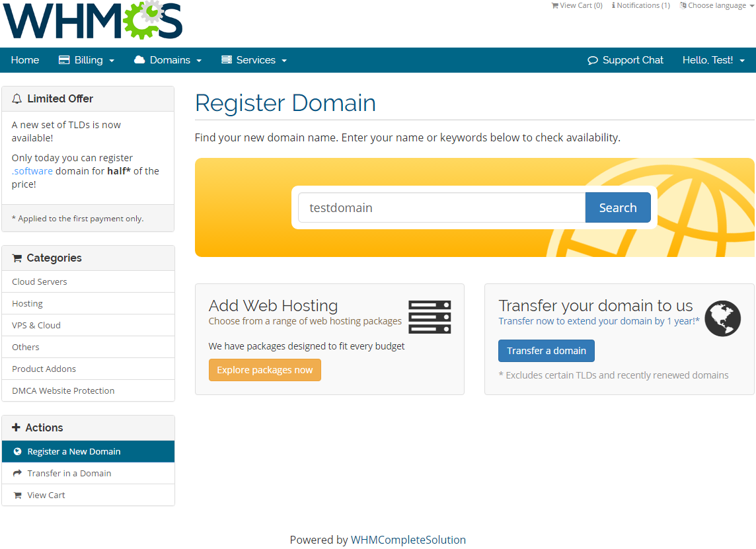This screenshot has height=549, width=756.
Task: Follow the .software TLD link
Action: [x=32, y=171]
